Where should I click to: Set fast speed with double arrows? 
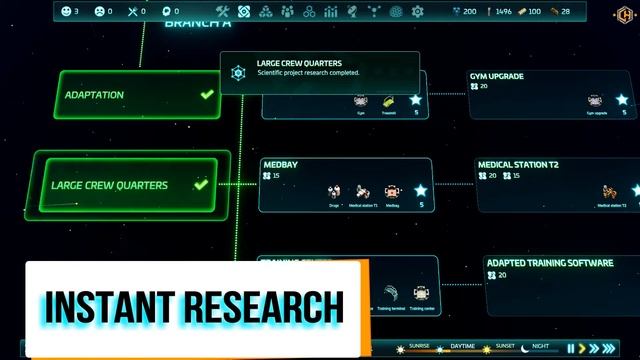(x=594, y=348)
